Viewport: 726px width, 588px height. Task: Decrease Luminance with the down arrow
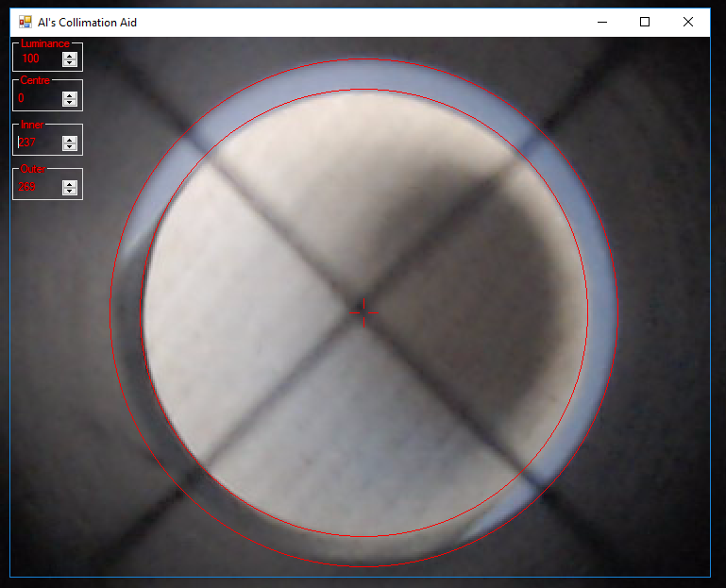tap(70, 63)
